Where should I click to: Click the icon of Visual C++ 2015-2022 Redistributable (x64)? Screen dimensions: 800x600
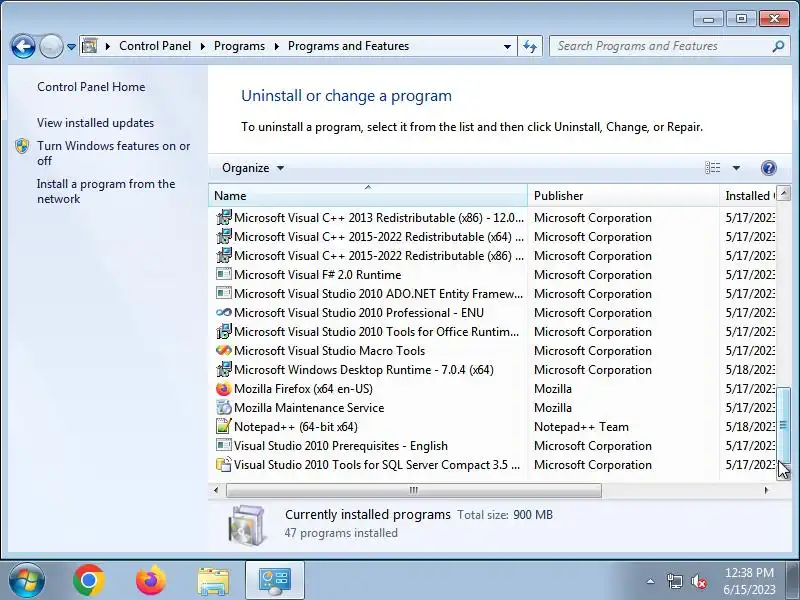[x=223, y=236]
